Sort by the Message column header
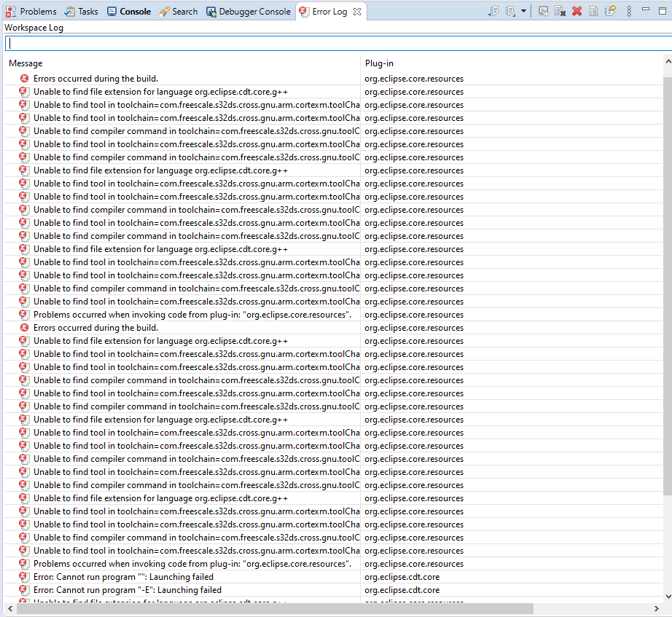 [x=182, y=63]
